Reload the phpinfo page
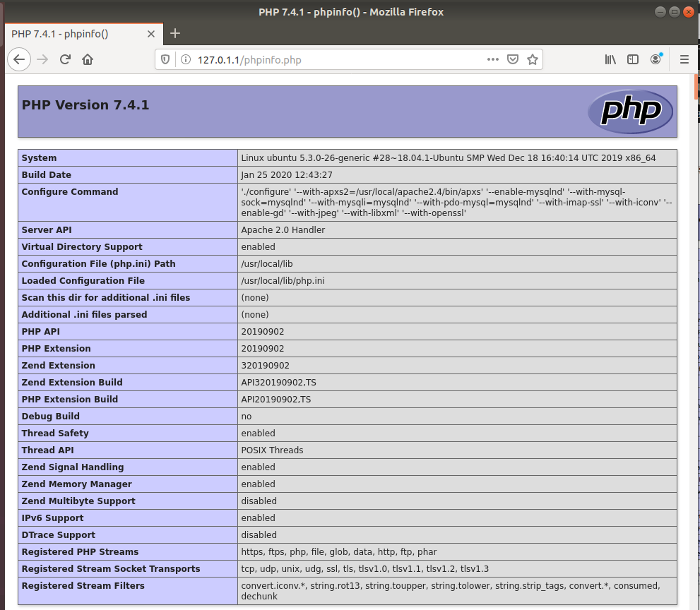700x610 pixels. (65, 59)
